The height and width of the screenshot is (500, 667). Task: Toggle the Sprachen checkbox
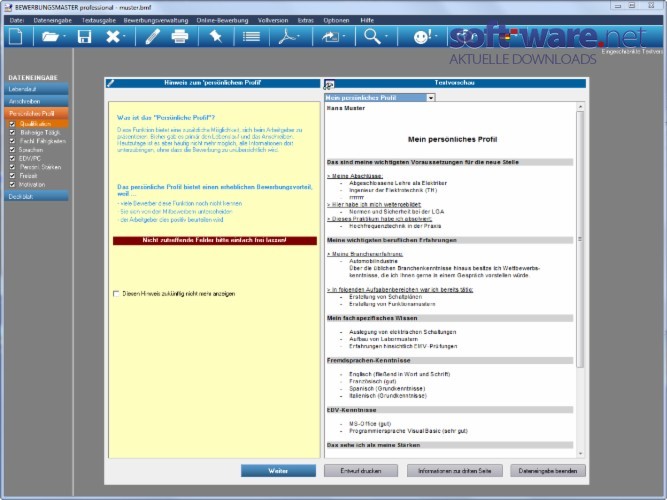[x=12, y=150]
